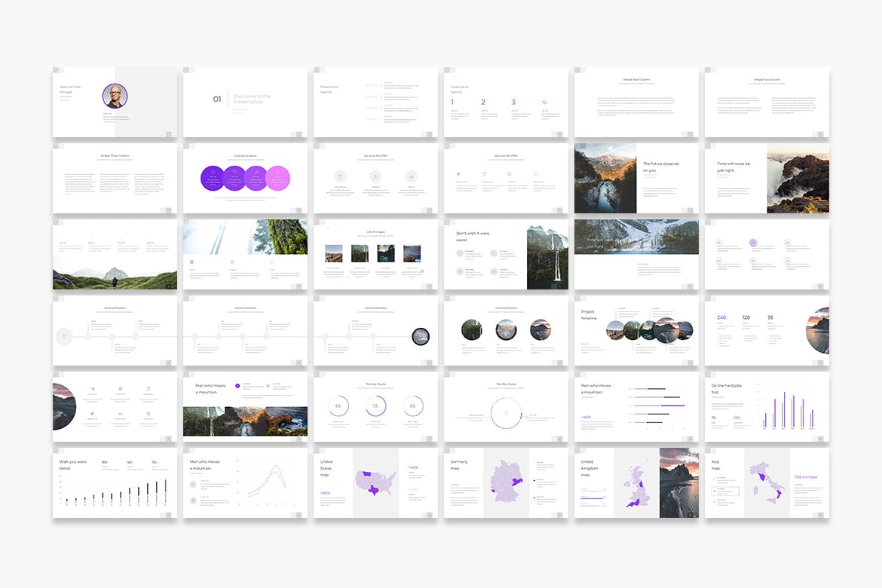Open the 'Wish you were better' bar chart slide
The image size is (882, 588).
pyautogui.click(x=115, y=482)
